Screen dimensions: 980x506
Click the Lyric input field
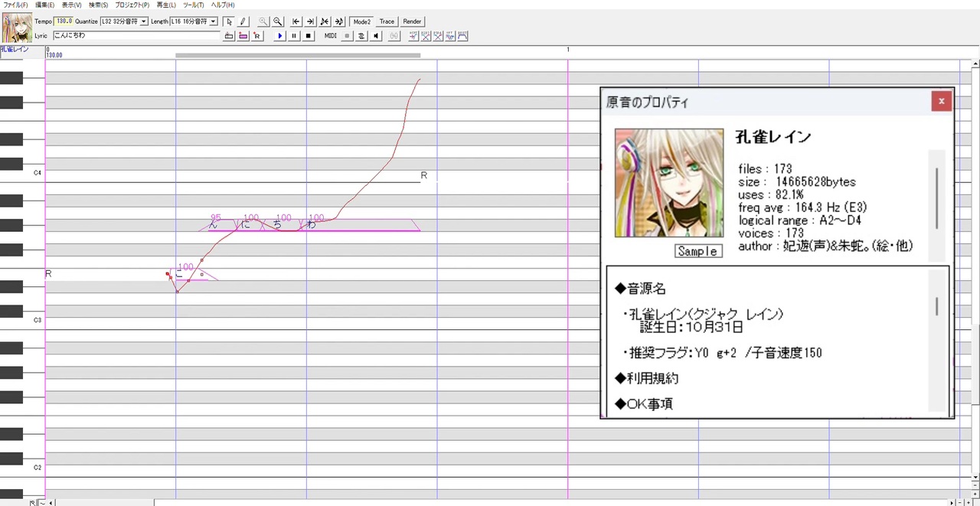point(136,35)
